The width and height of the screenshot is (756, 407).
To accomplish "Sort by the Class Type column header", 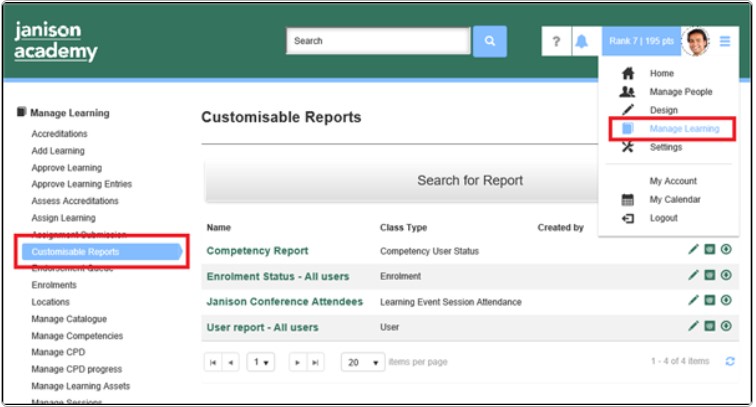I will click(403, 227).
